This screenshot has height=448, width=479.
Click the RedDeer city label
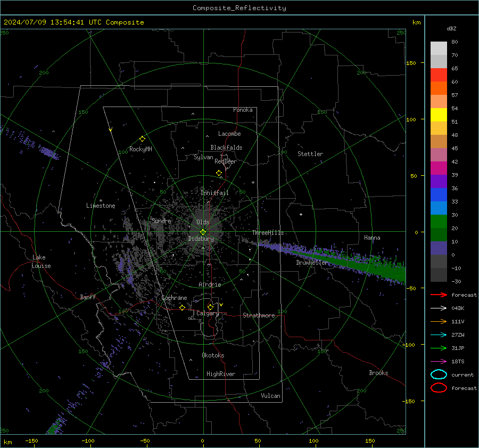[226, 161]
